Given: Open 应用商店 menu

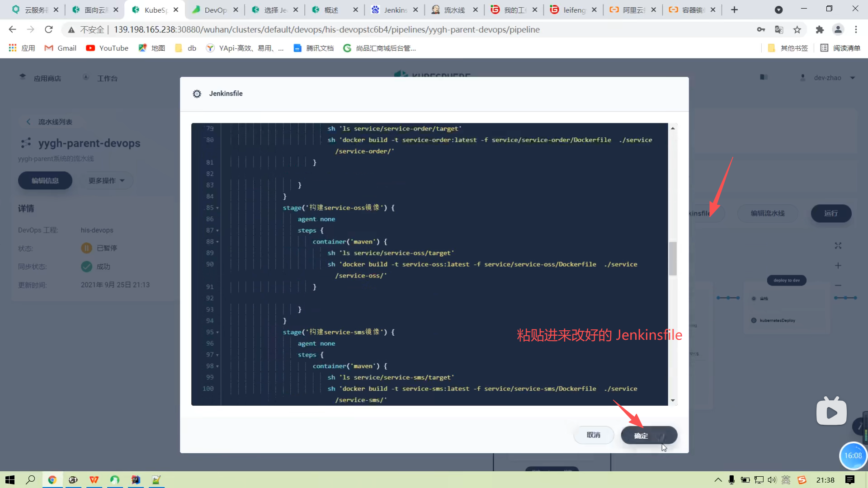Looking at the screenshot, I should (40, 78).
